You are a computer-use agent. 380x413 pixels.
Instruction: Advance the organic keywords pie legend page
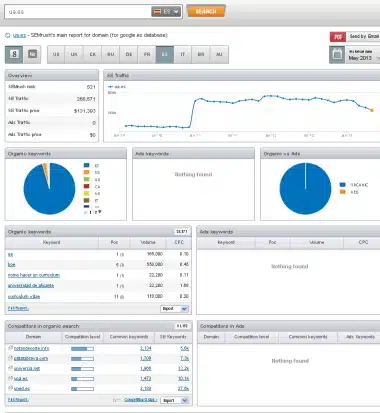(x=100, y=212)
